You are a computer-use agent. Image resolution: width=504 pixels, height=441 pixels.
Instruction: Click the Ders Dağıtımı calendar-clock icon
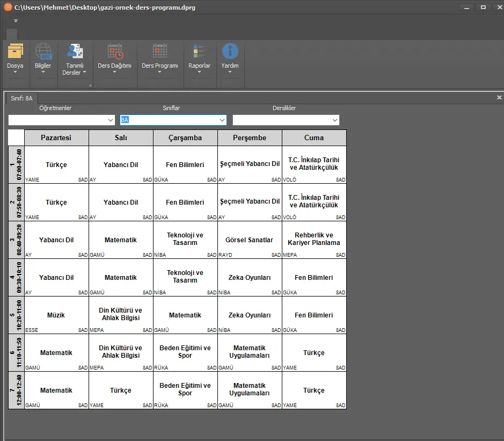pos(114,52)
